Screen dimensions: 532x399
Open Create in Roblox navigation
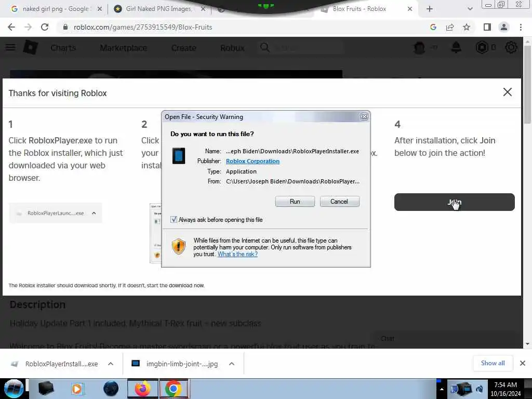(183, 48)
